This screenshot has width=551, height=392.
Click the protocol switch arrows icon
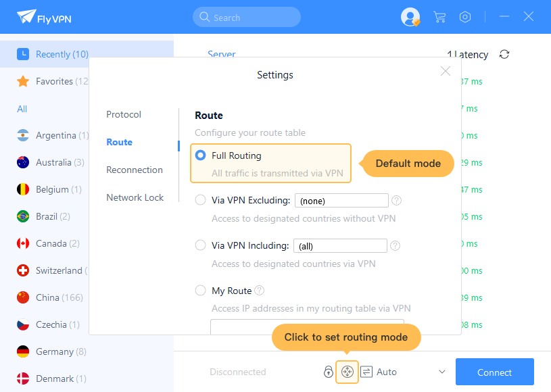point(366,372)
